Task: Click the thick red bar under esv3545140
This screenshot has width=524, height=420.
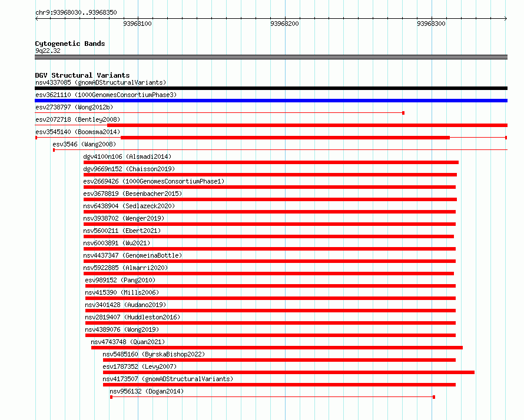Action: pos(285,138)
